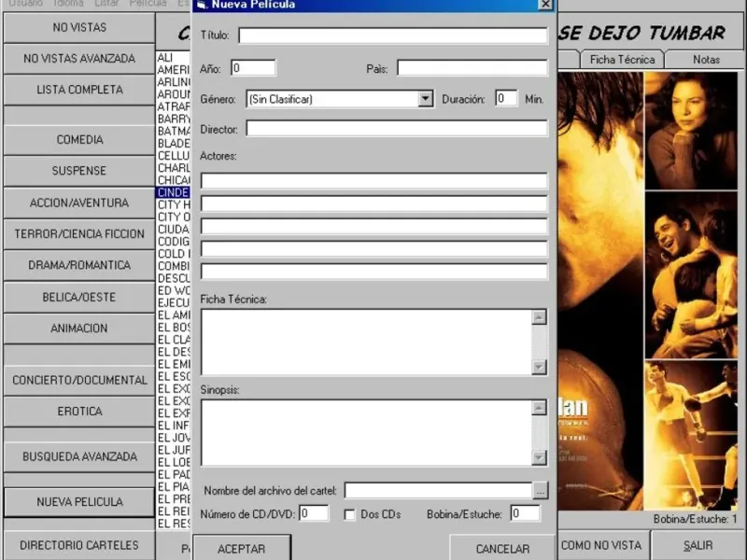Close the Nueva Película dialog
This screenshot has width=747, height=560.
tap(545, 5)
